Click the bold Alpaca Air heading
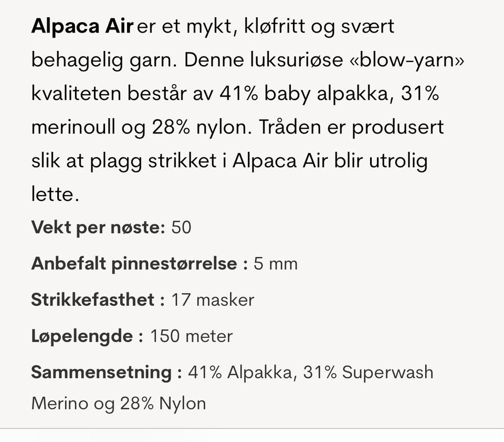Image resolution: width=504 pixels, height=442 pixels. click(82, 26)
